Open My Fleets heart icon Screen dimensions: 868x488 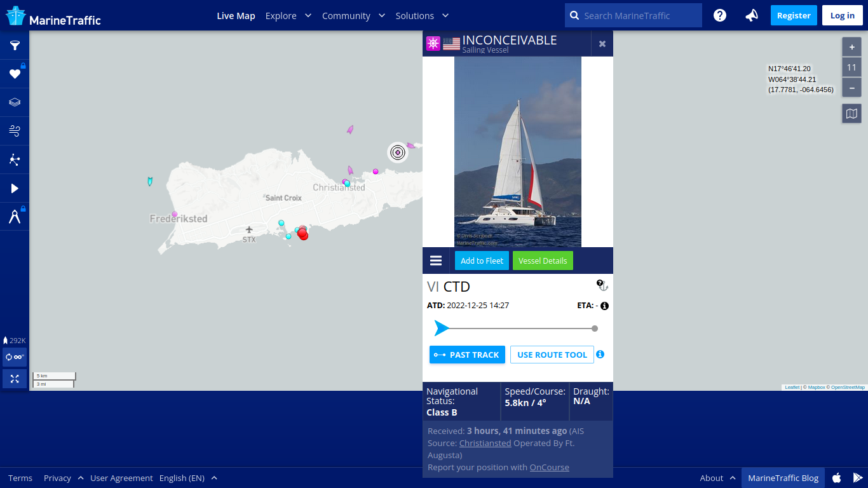point(15,74)
